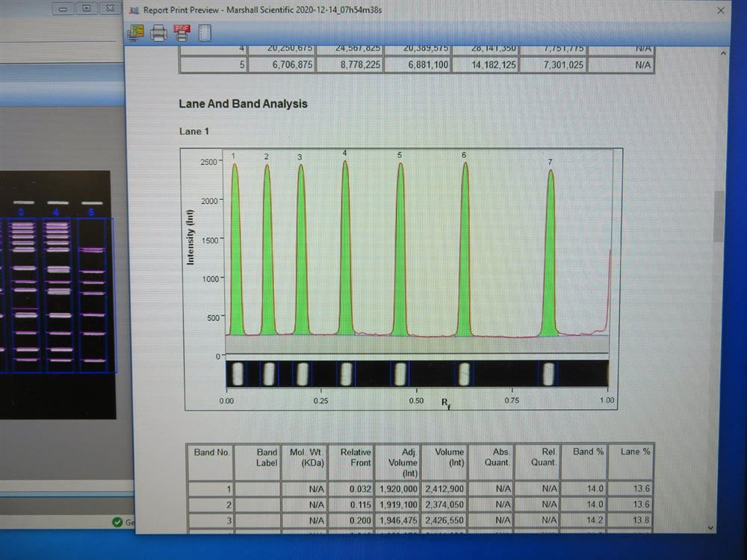This screenshot has height=560, width=747.
Task: Click the cell with value 0.032
Action: click(x=350, y=489)
